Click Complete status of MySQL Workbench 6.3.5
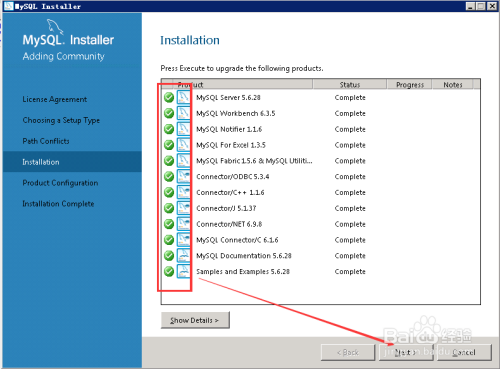This screenshot has height=369, width=500. (x=350, y=113)
